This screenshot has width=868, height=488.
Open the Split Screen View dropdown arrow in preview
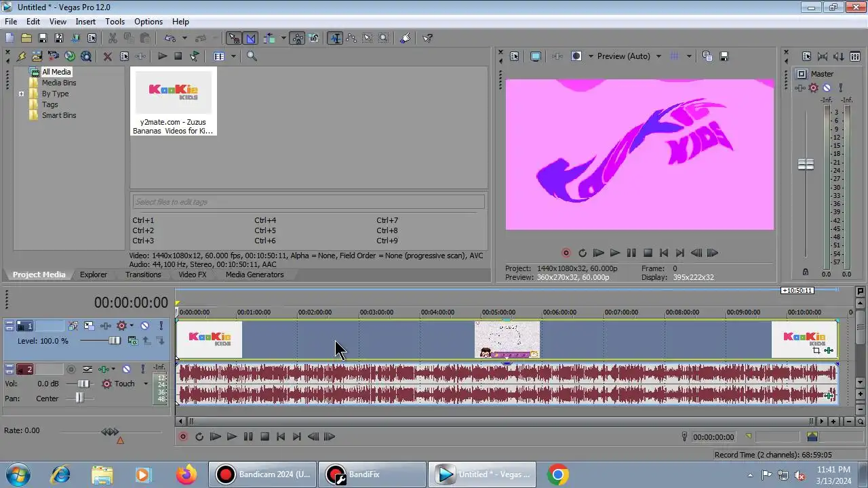point(591,56)
